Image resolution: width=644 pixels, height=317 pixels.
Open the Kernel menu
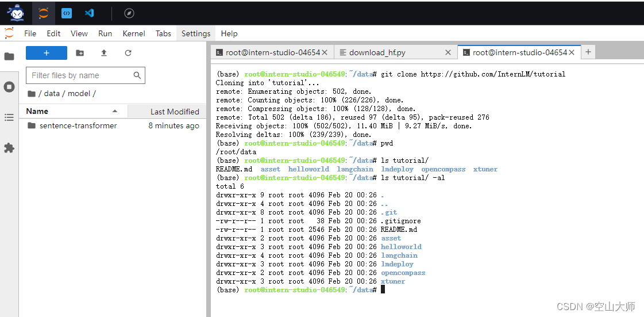pos(134,34)
